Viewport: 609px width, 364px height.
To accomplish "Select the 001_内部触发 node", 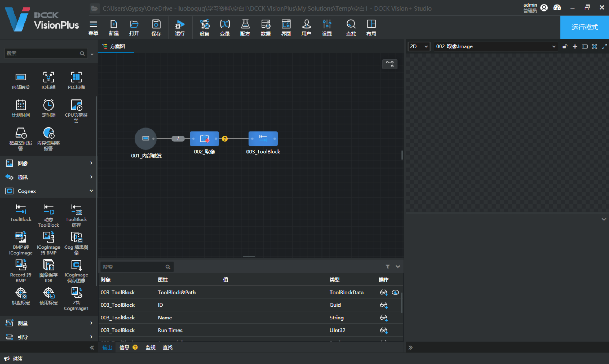I will pos(146,139).
